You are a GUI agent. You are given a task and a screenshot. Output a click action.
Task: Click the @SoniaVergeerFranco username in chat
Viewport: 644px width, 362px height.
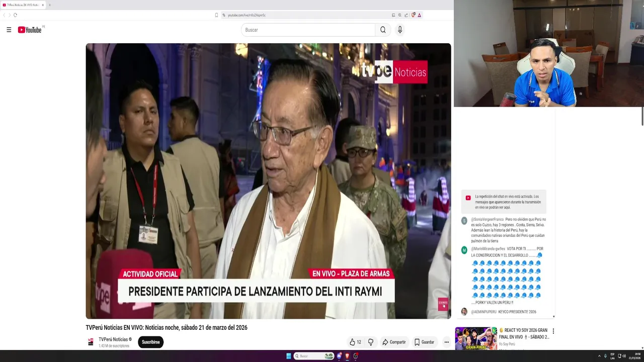pos(487,219)
